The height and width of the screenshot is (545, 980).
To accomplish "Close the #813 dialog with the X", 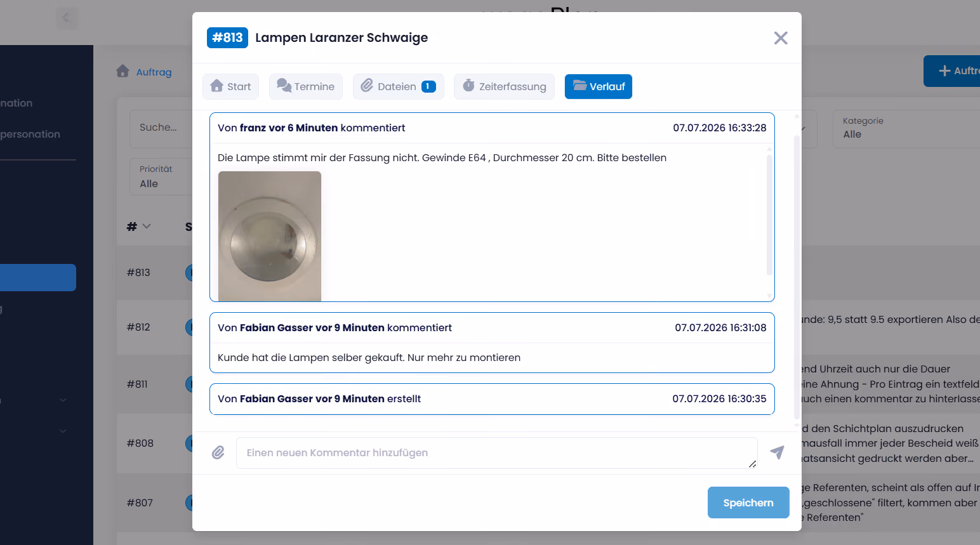I will [x=781, y=38].
